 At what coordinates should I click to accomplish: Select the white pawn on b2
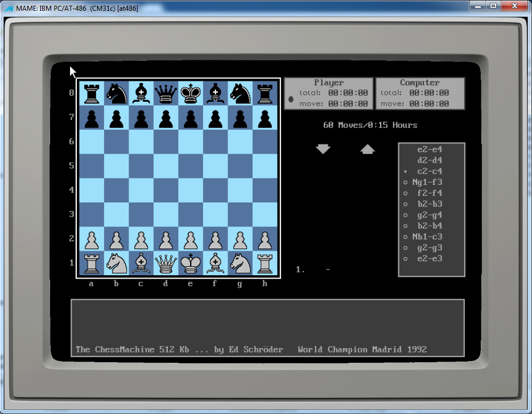[x=117, y=240]
